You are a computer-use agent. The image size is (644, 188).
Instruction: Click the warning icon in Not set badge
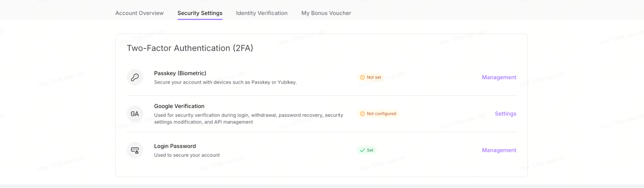tap(362, 77)
